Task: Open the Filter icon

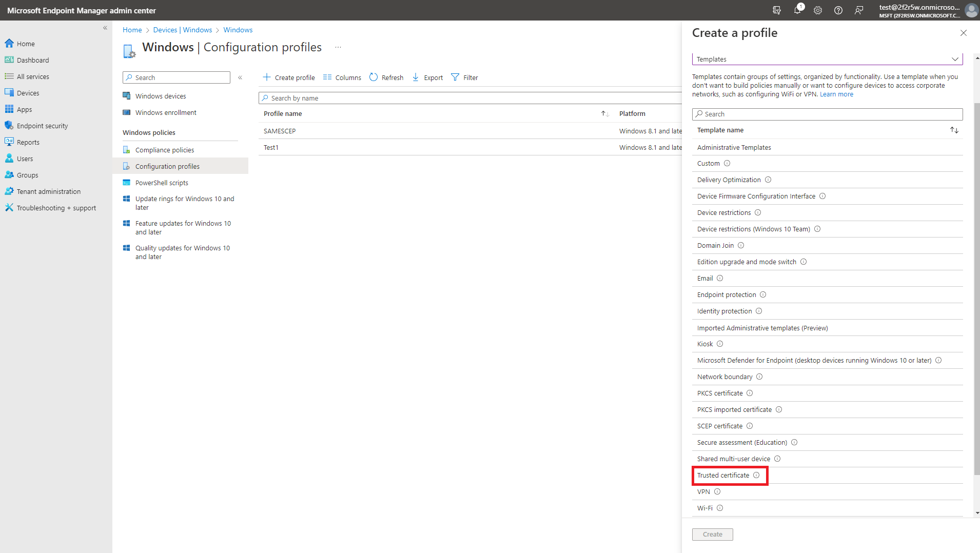Action: [x=456, y=77]
